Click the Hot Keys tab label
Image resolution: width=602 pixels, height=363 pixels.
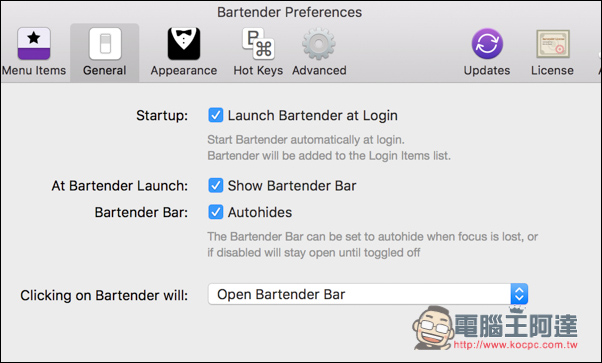pos(258,71)
